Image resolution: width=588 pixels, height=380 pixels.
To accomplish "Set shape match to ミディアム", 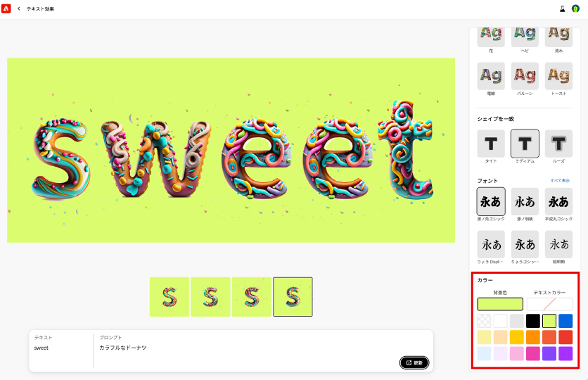I will [x=525, y=144].
